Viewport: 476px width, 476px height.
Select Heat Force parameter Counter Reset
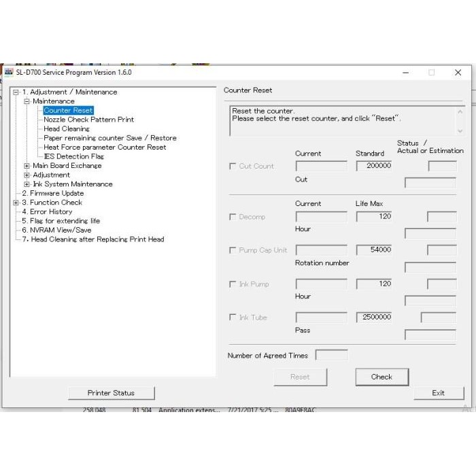105,148
